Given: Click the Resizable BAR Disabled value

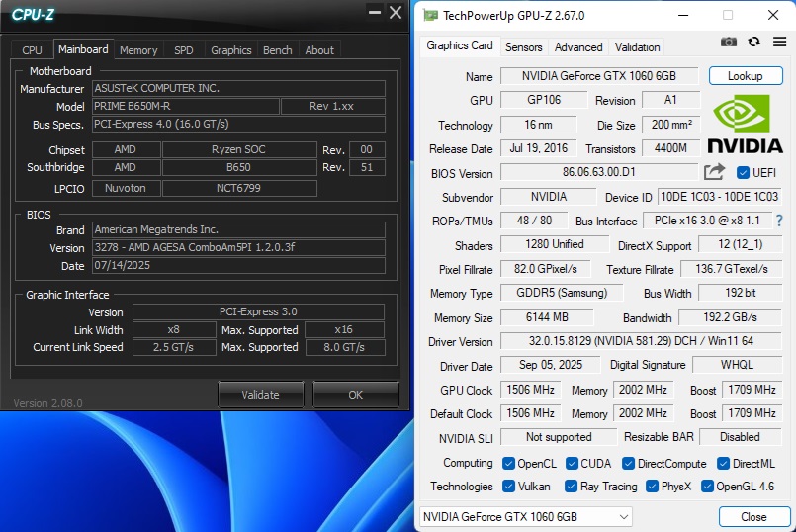Looking at the screenshot, I should pyautogui.click(x=741, y=436).
